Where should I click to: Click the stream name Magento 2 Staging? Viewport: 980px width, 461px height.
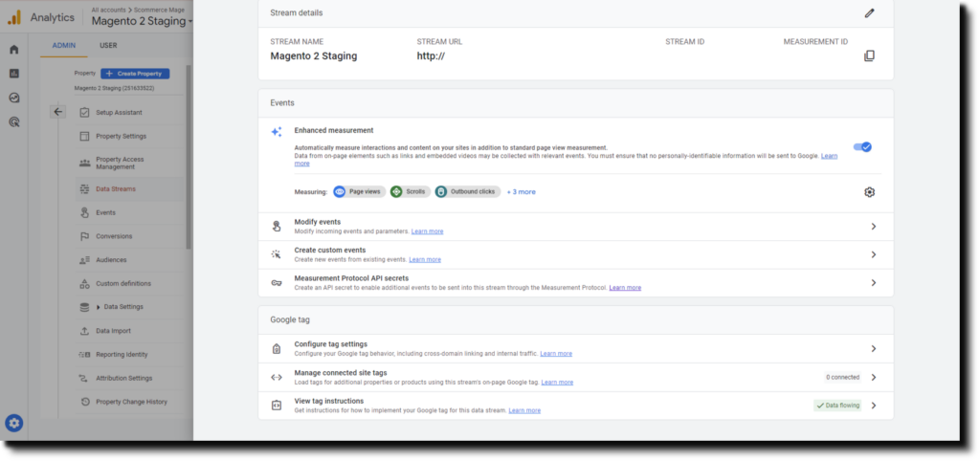pos(314,56)
